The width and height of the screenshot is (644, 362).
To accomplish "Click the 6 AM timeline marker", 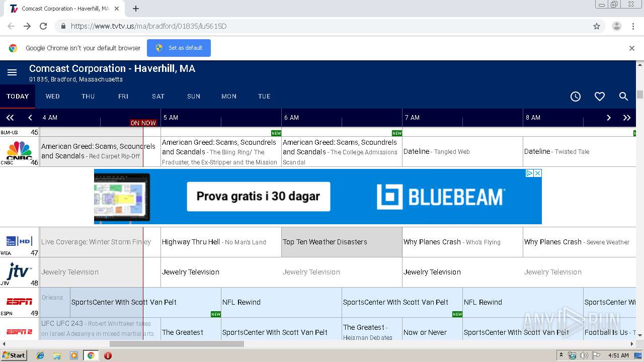I will (x=291, y=118).
